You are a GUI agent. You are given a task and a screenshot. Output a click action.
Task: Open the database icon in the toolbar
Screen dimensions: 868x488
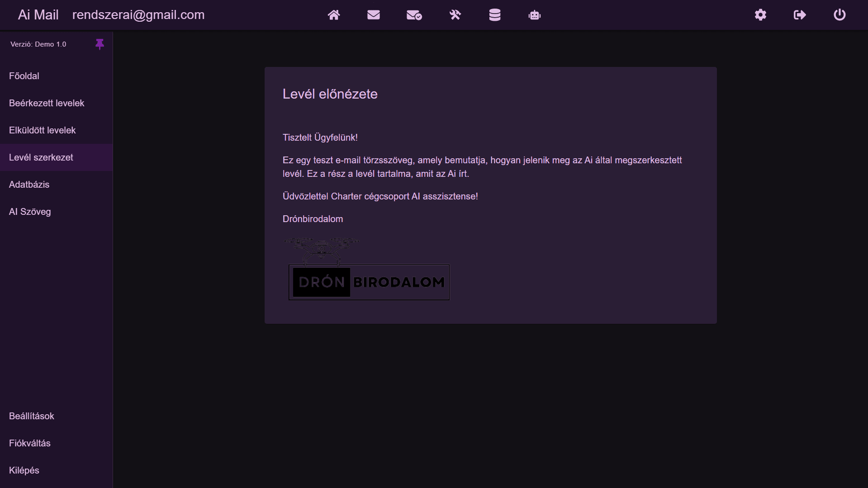495,15
